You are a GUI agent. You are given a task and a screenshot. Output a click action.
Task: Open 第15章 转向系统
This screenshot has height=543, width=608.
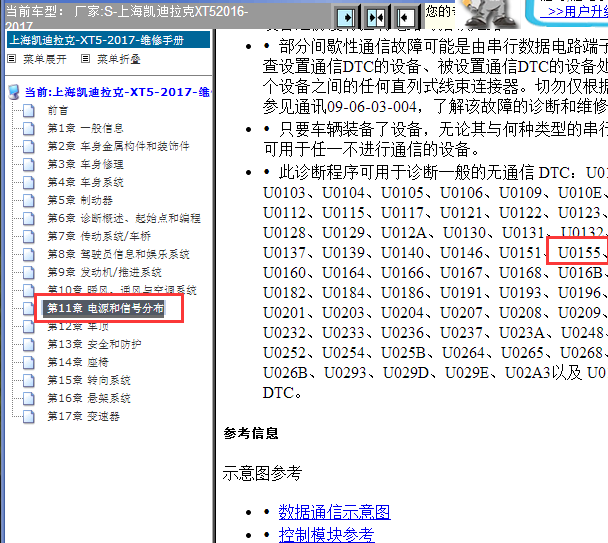coord(89,380)
